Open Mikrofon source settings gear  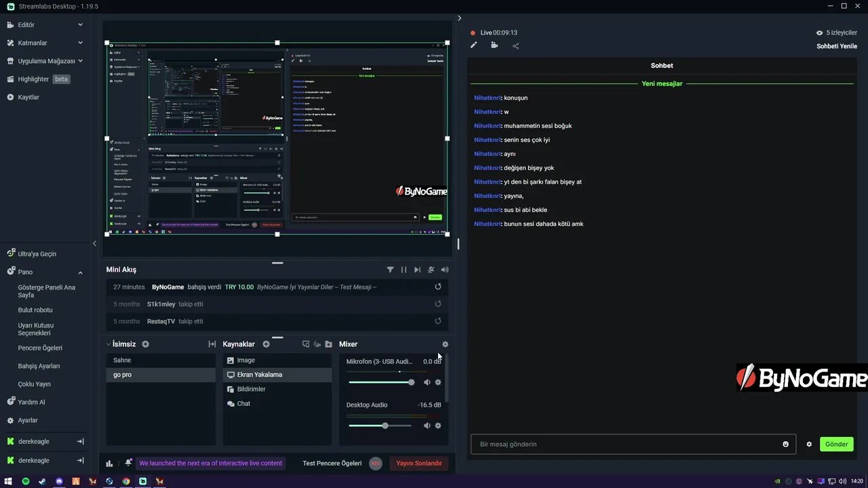(x=438, y=382)
